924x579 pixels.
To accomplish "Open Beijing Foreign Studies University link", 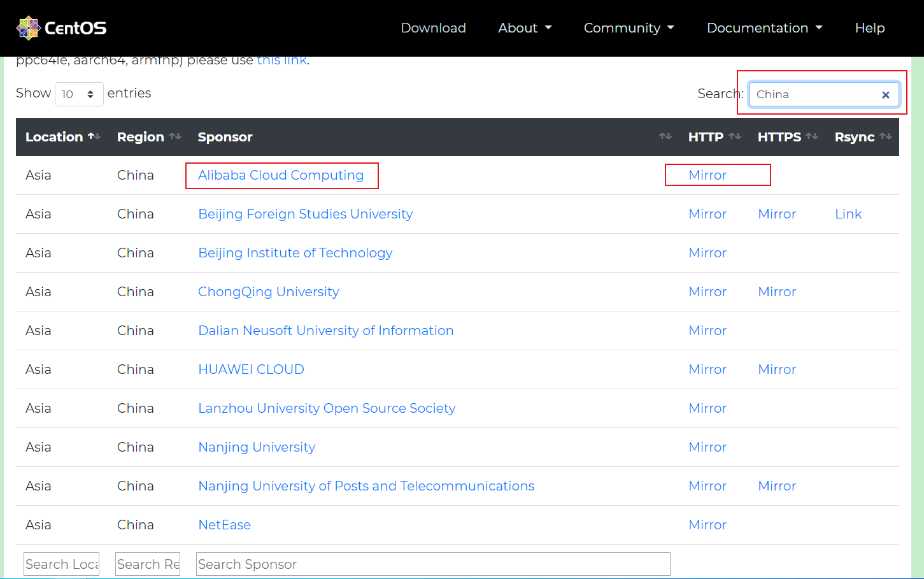I will [x=306, y=214].
